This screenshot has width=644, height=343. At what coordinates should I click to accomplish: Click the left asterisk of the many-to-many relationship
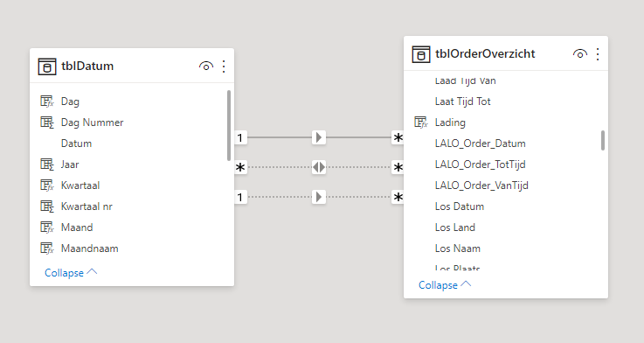(240, 167)
